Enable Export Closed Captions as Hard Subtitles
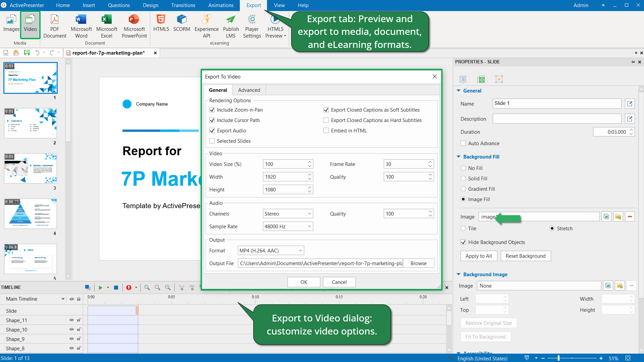This screenshot has width=644, height=362. click(x=326, y=120)
